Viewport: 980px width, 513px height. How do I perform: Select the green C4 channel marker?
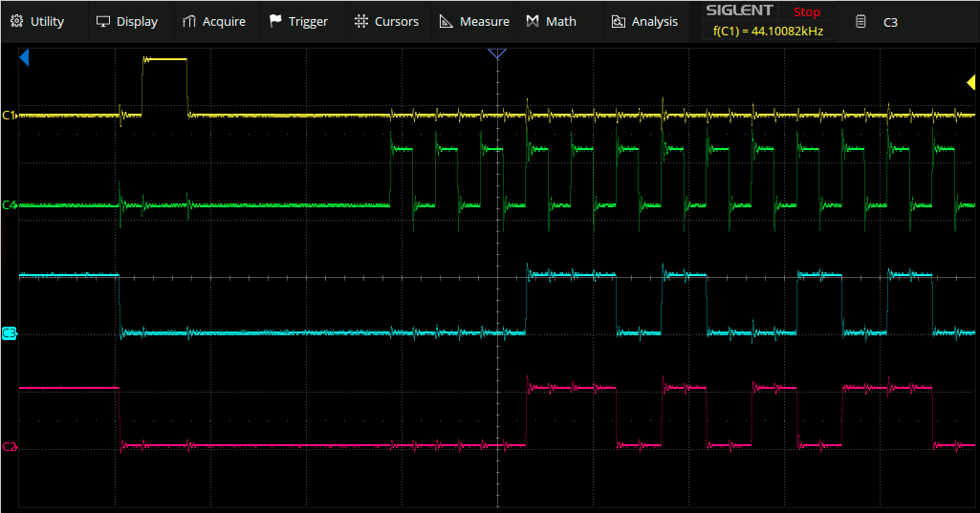[x=10, y=205]
